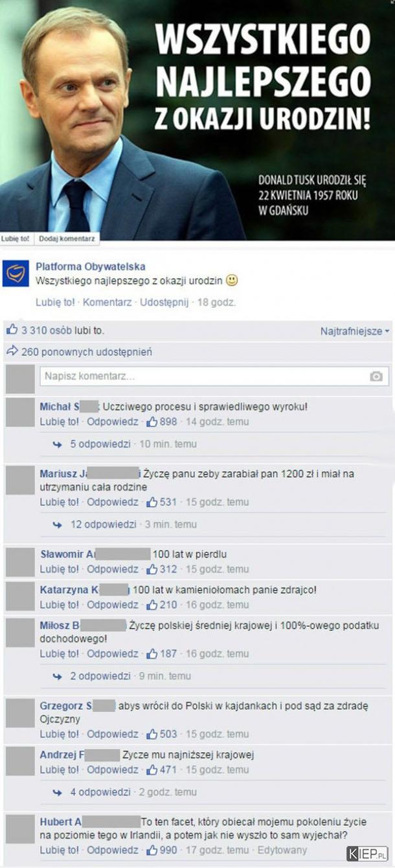Open Hubert A's profile name link

tap(61, 821)
